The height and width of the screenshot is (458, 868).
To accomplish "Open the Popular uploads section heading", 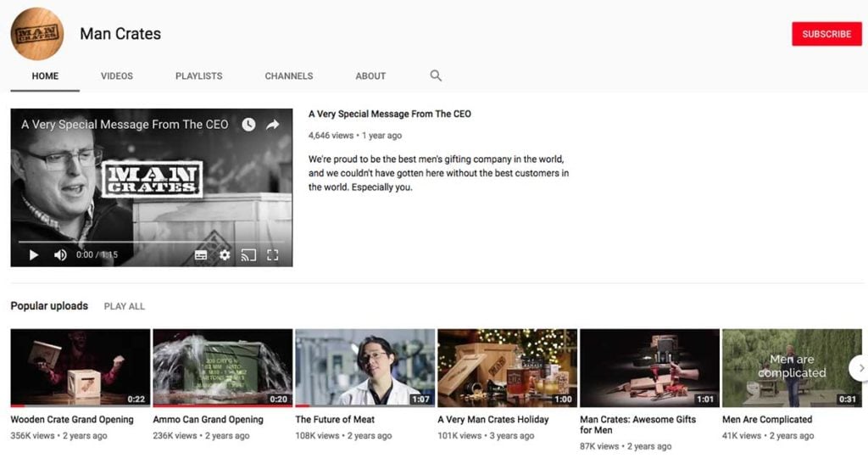I will pos(49,305).
